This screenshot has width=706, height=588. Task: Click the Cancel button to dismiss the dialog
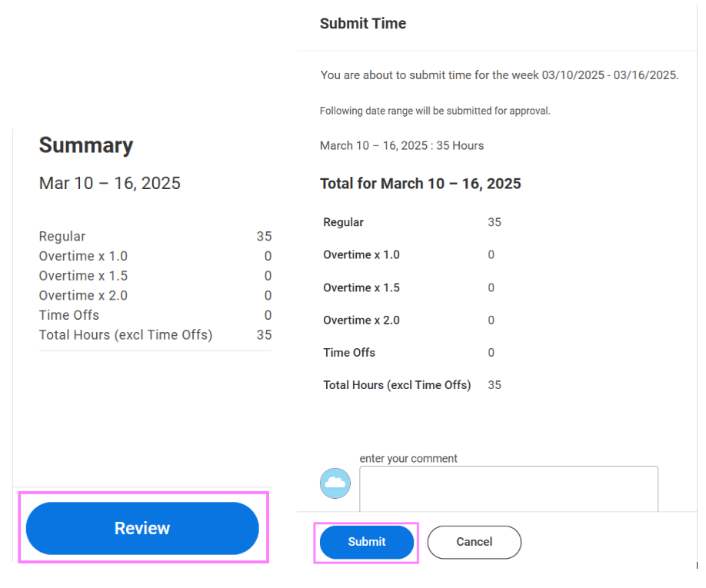coord(474,542)
